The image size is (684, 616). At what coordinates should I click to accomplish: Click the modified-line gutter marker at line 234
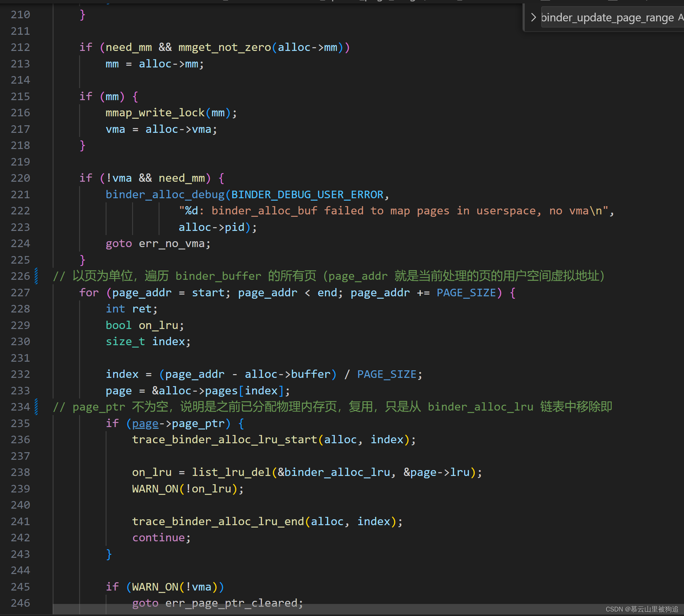[x=36, y=407]
